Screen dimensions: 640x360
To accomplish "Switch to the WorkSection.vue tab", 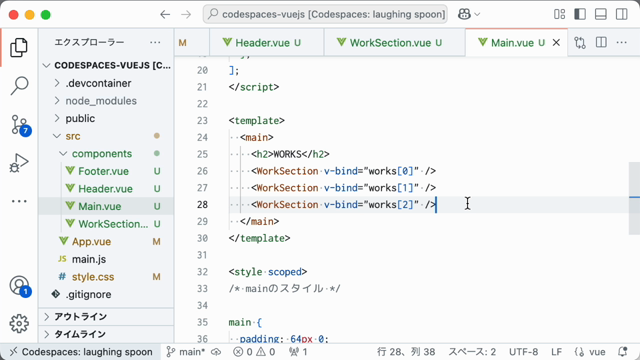I will [395, 42].
